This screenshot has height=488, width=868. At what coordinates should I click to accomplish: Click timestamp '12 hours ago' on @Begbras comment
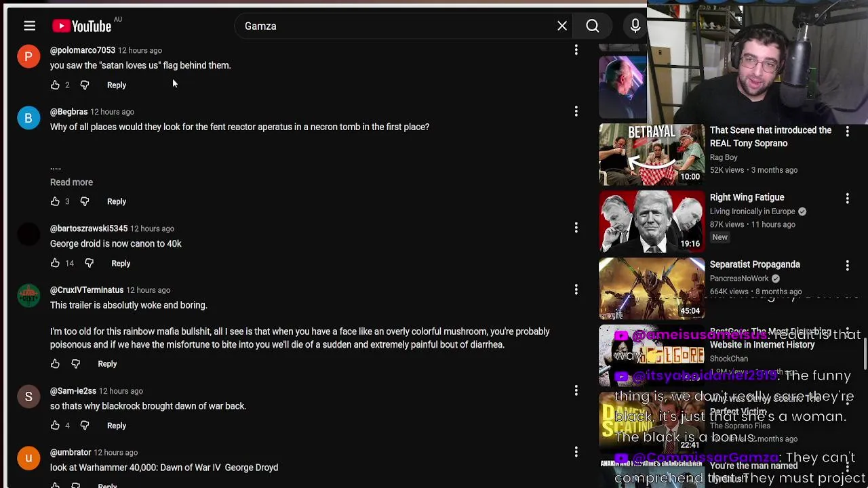(x=113, y=112)
